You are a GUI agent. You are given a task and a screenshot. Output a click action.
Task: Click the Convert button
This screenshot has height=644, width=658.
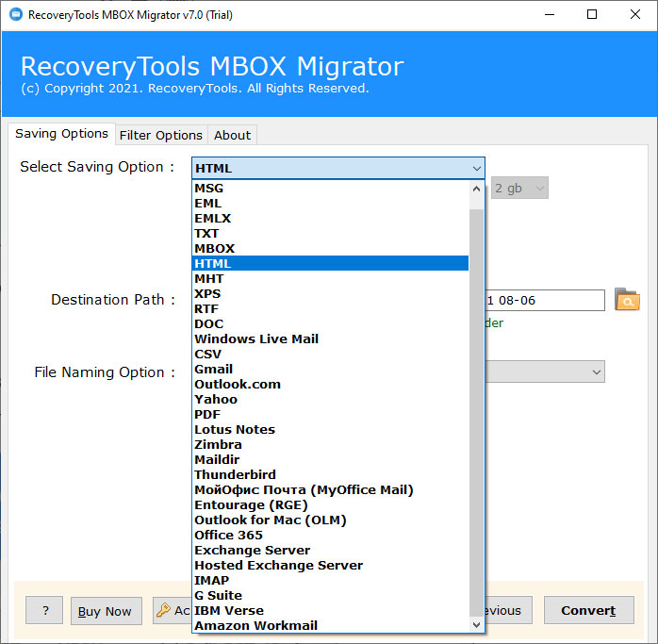588,610
